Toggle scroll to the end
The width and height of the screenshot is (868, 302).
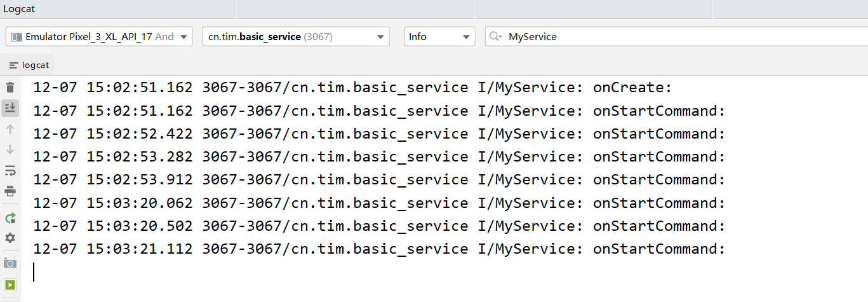pos(10,107)
